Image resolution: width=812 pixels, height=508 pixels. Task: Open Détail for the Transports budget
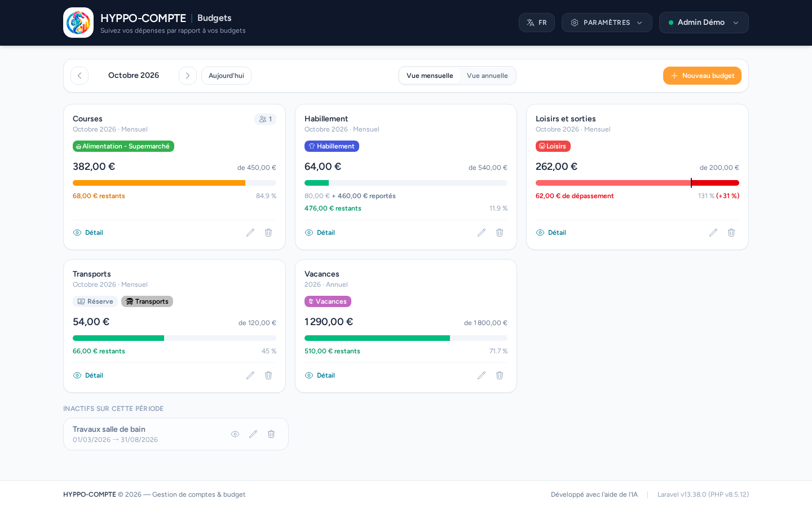click(88, 375)
